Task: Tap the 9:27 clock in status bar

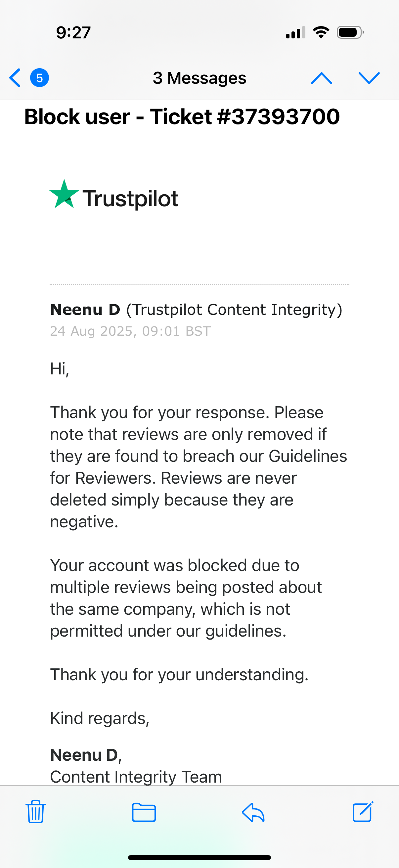Action: [73, 33]
